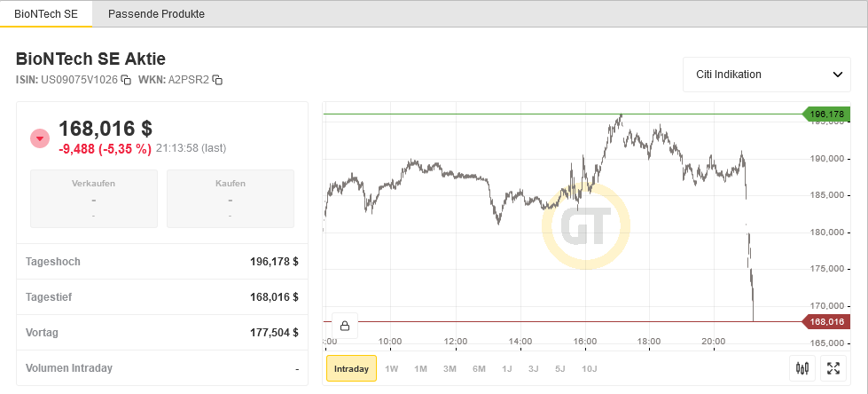868x394 pixels.
Task: Click the Kaufen buy box
Action: pos(231,199)
